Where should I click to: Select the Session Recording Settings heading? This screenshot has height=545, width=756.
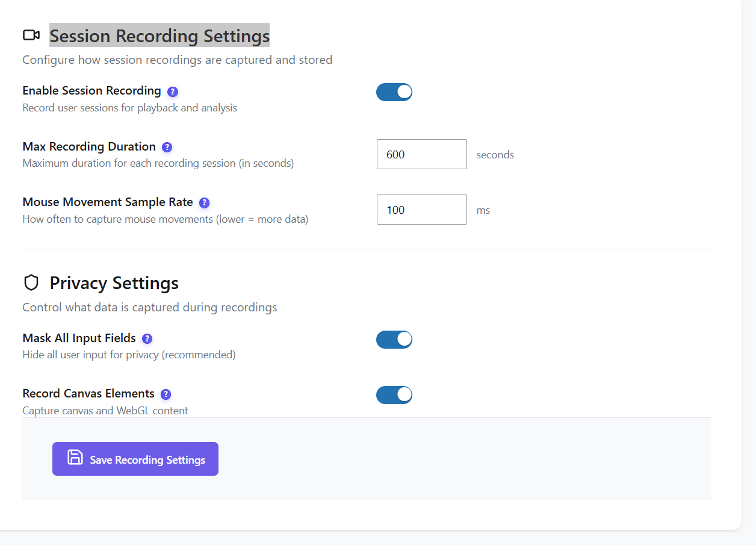click(160, 36)
